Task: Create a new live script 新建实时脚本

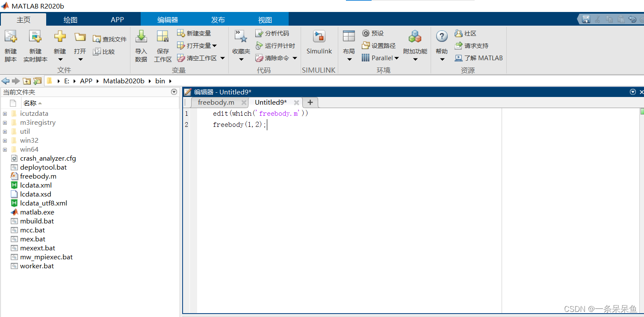Action: point(35,46)
